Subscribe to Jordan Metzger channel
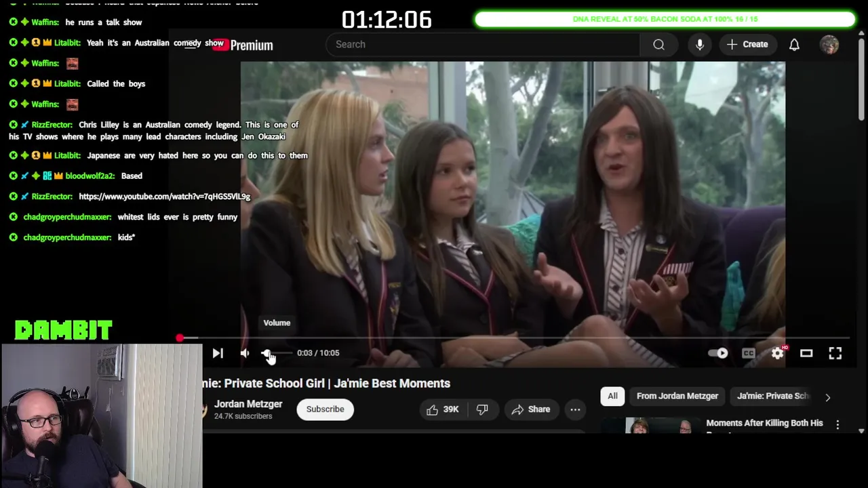 pyautogui.click(x=325, y=409)
